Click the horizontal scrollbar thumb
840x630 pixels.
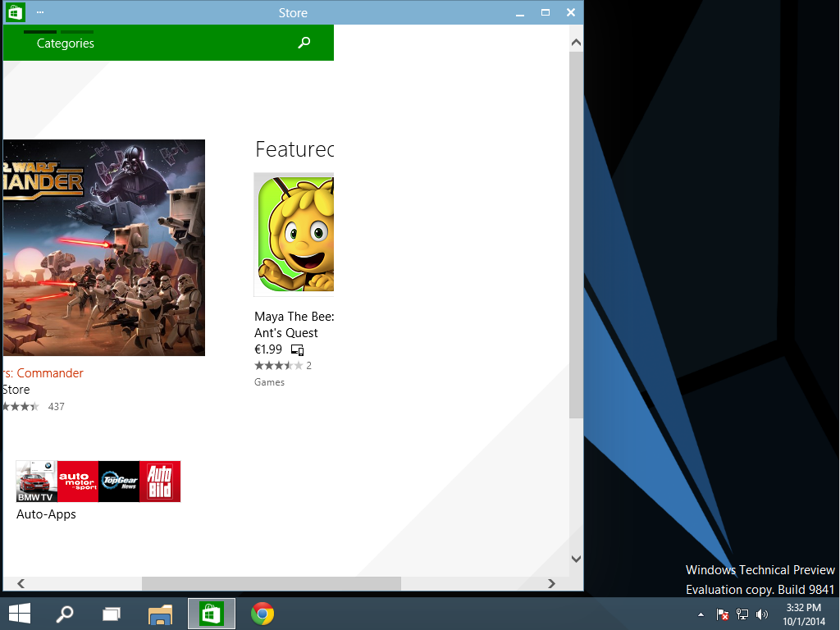point(272,583)
